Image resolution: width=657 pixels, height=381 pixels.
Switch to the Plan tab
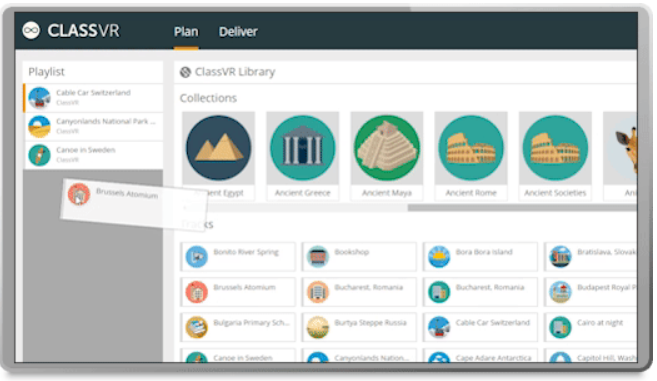click(186, 31)
